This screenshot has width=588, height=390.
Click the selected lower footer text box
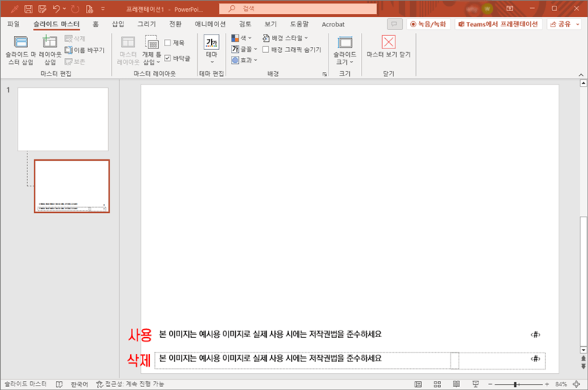pyautogui.click(x=303, y=361)
